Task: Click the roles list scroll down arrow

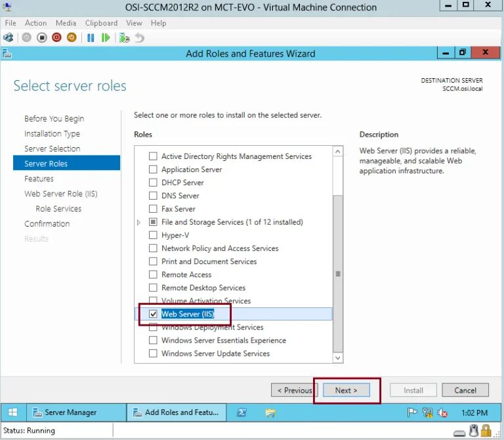Action: coord(338,358)
